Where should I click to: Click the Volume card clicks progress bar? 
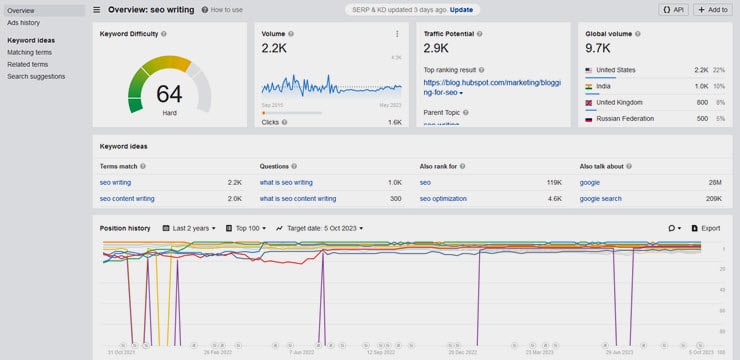(x=292, y=113)
